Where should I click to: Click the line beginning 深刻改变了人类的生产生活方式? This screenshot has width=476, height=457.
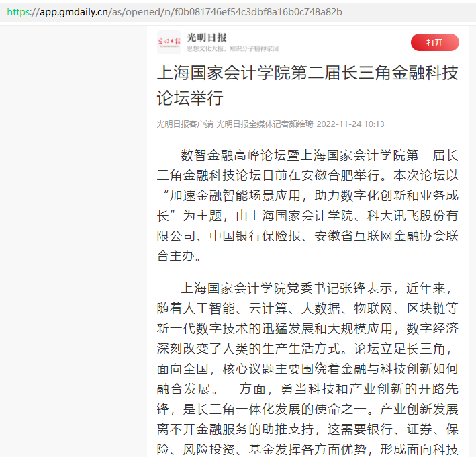click(307, 349)
